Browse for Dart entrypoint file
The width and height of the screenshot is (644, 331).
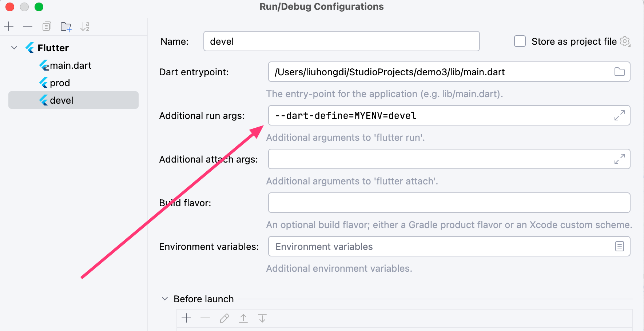click(619, 72)
